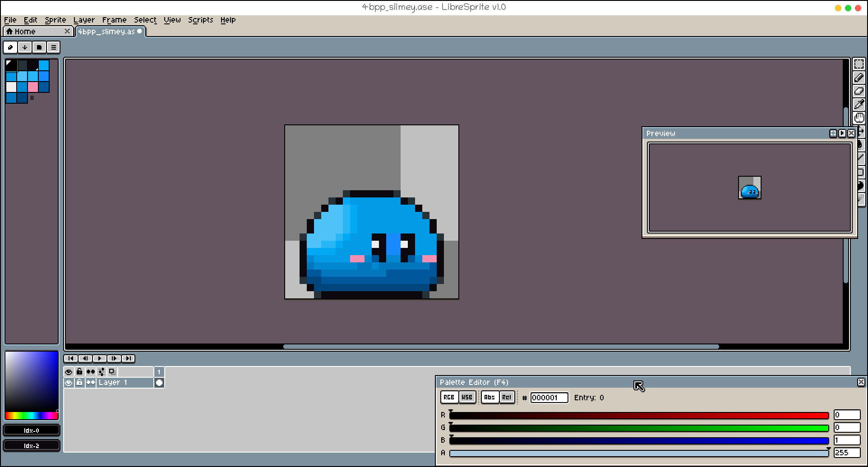This screenshot has width=868, height=467.
Task: Click the G value field
Action: coord(847,427)
